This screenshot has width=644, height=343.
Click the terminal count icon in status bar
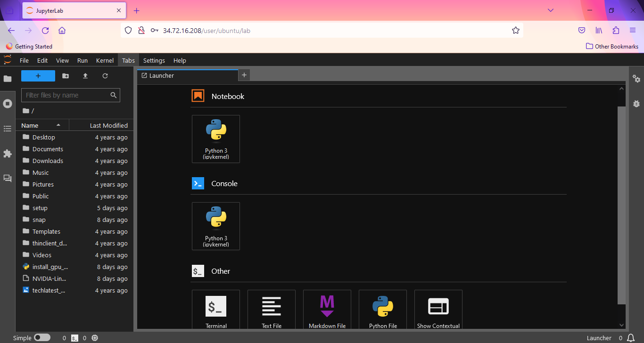[74, 338]
